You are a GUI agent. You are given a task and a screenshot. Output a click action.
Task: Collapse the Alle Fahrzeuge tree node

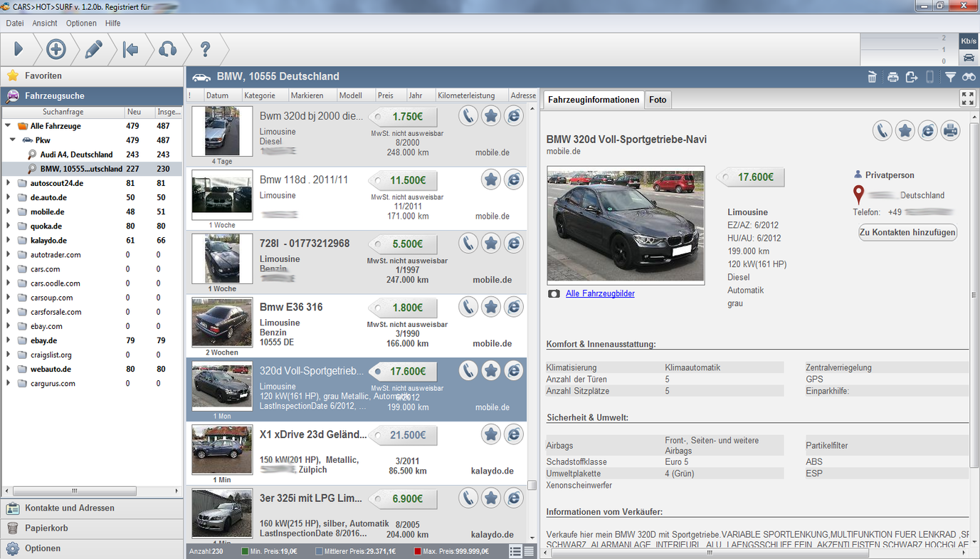click(8, 126)
